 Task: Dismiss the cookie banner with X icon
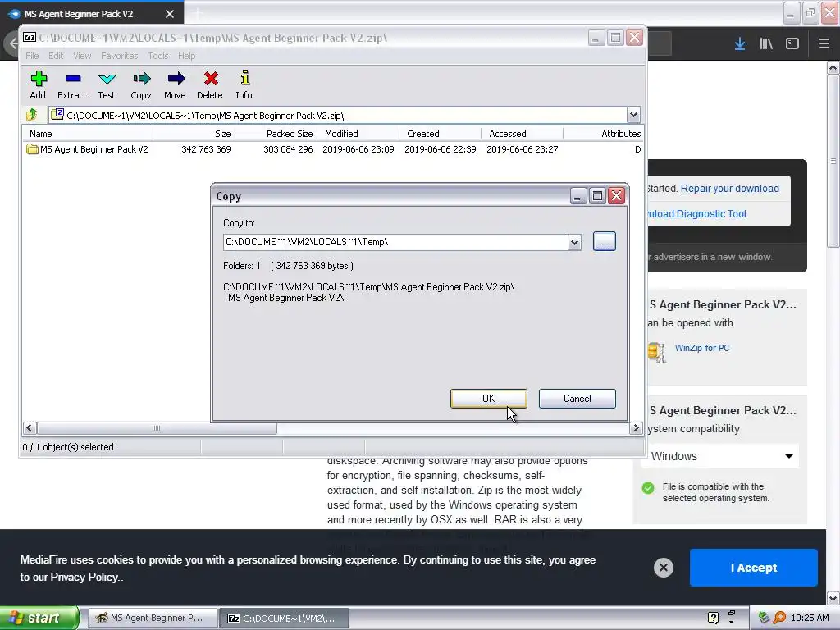(663, 568)
